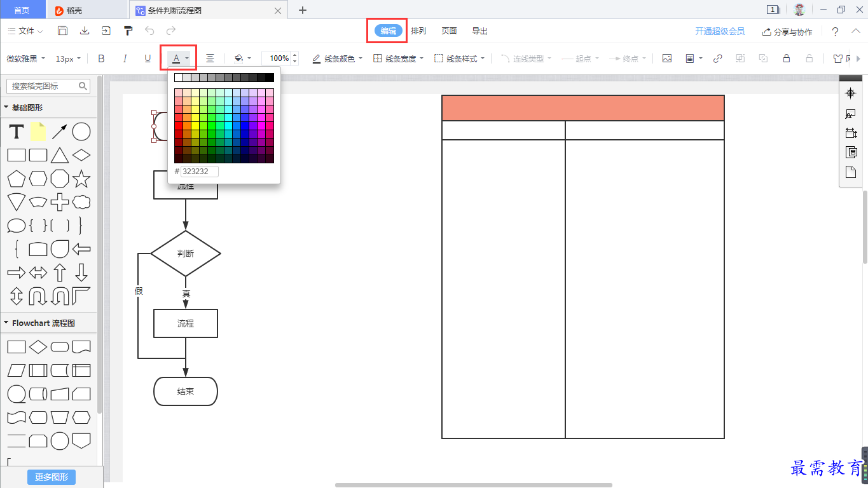
Task: Open the 微软雅黑 font family dropdown
Action: coord(26,58)
